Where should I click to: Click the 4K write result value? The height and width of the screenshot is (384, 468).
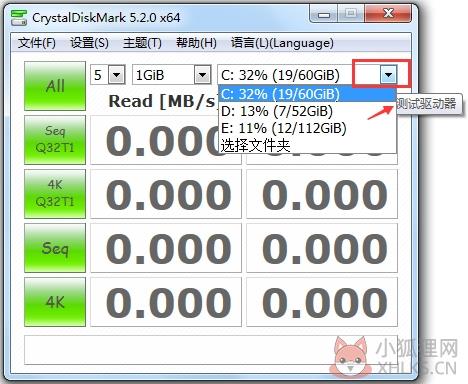pyautogui.click(x=322, y=302)
